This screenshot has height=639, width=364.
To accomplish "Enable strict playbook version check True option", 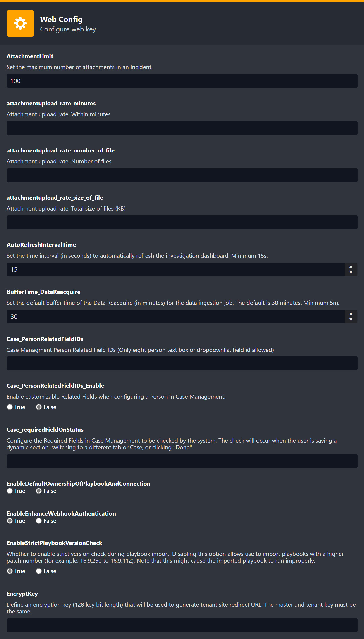I will pyautogui.click(x=10, y=571).
